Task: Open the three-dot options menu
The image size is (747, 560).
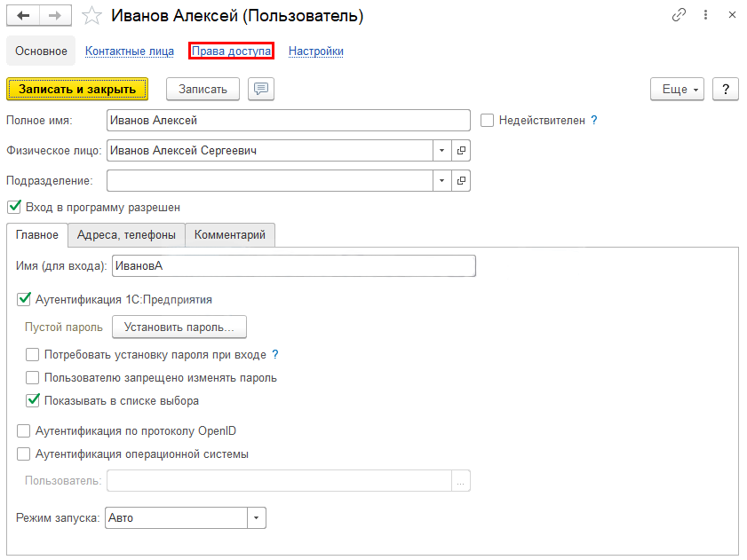Action: click(705, 15)
